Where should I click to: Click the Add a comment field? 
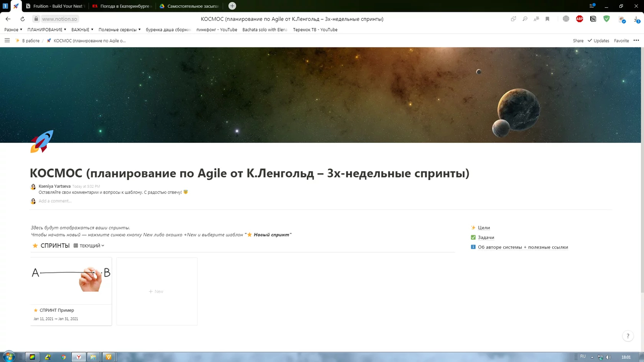click(x=55, y=201)
